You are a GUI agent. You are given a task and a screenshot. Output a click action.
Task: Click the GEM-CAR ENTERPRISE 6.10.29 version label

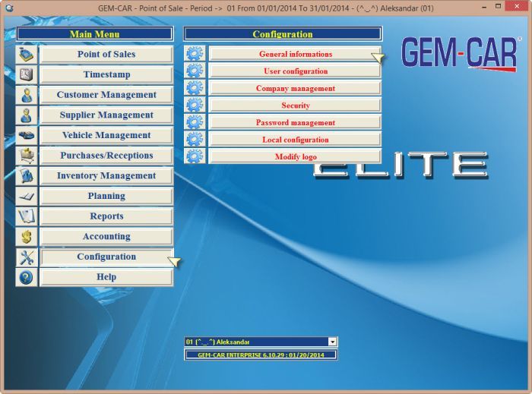click(261, 355)
